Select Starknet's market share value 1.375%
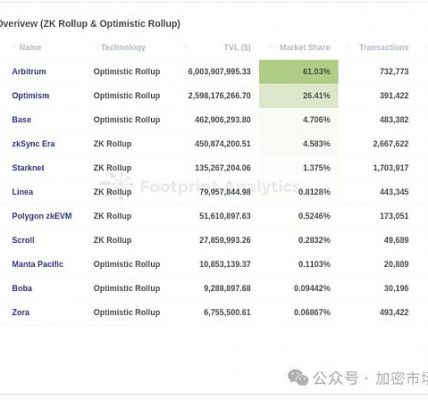The width and height of the screenshot is (428, 400). coord(317,168)
